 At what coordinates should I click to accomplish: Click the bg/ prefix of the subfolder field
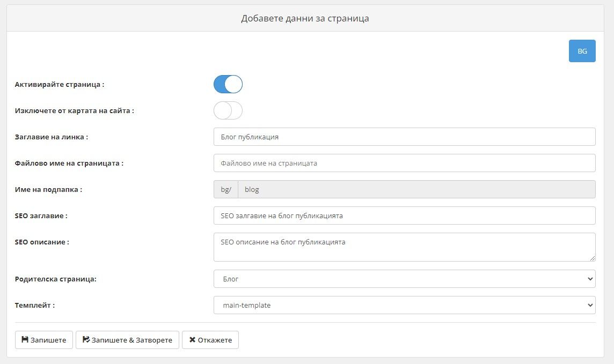(x=226, y=189)
